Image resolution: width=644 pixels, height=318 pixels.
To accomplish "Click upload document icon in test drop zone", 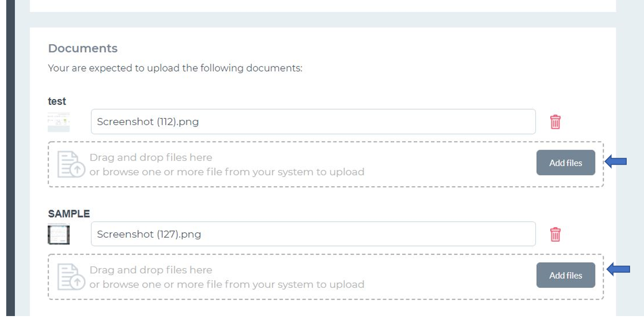I will coord(71,164).
